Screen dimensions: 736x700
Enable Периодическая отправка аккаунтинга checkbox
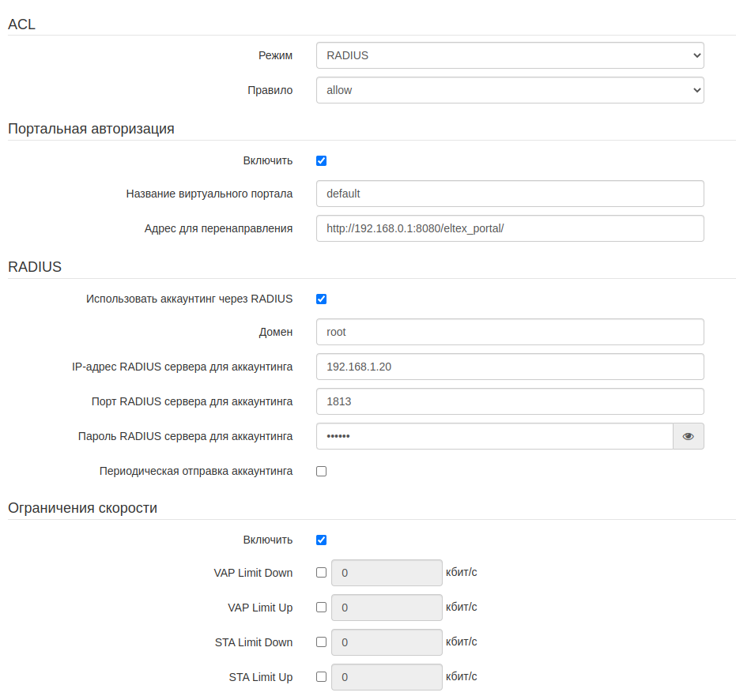[x=321, y=472]
